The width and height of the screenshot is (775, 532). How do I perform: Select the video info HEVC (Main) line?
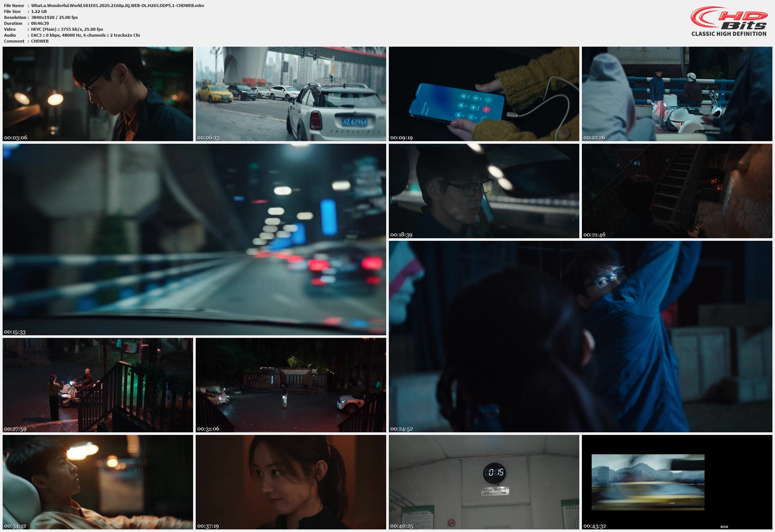[67, 29]
